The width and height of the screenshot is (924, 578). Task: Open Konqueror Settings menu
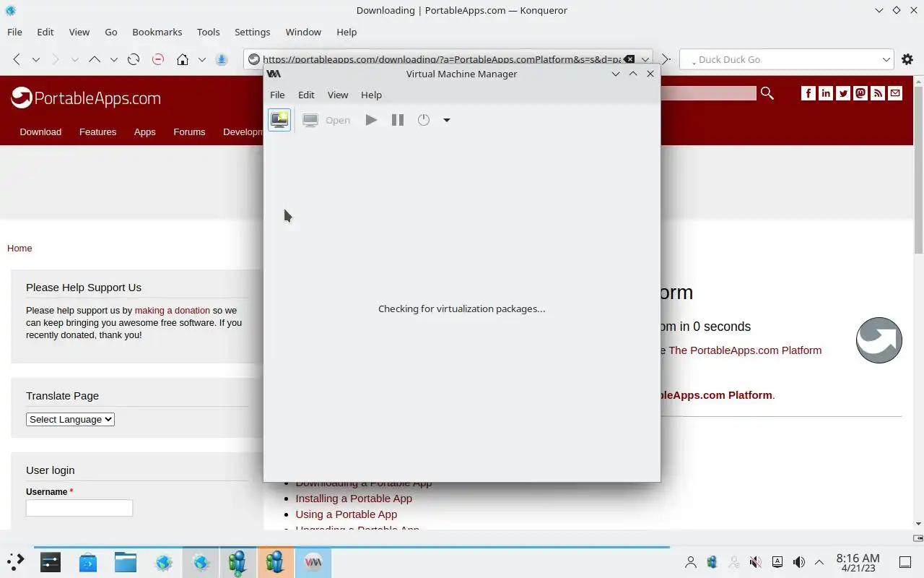pos(252,32)
